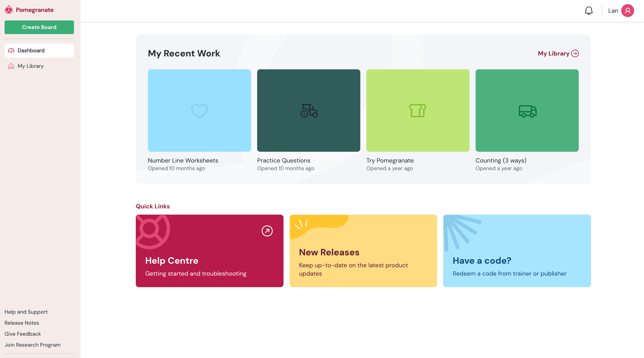Click the Number Line Worksheets title
Image resolution: width=644 pixels, height=358 pixels.
(x=183, y=160)
